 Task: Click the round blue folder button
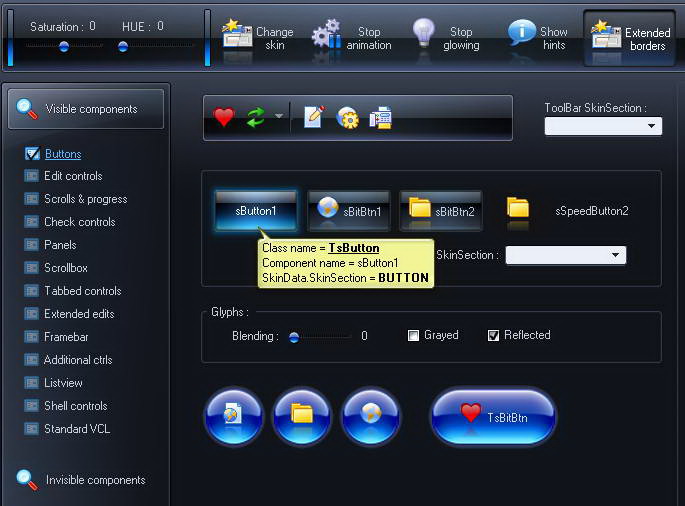(302, 417)
